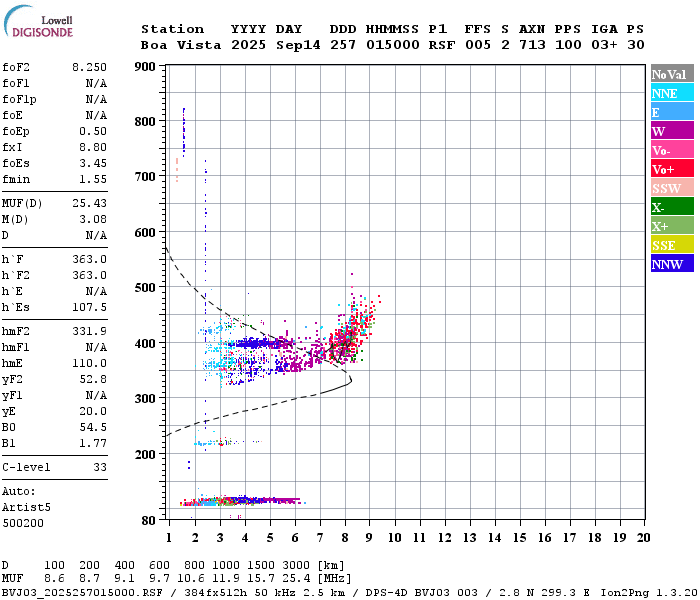This screenshot has height=600, width=700.
Task: Click the W purple legend swatch
Action: (x=672, y=131)
